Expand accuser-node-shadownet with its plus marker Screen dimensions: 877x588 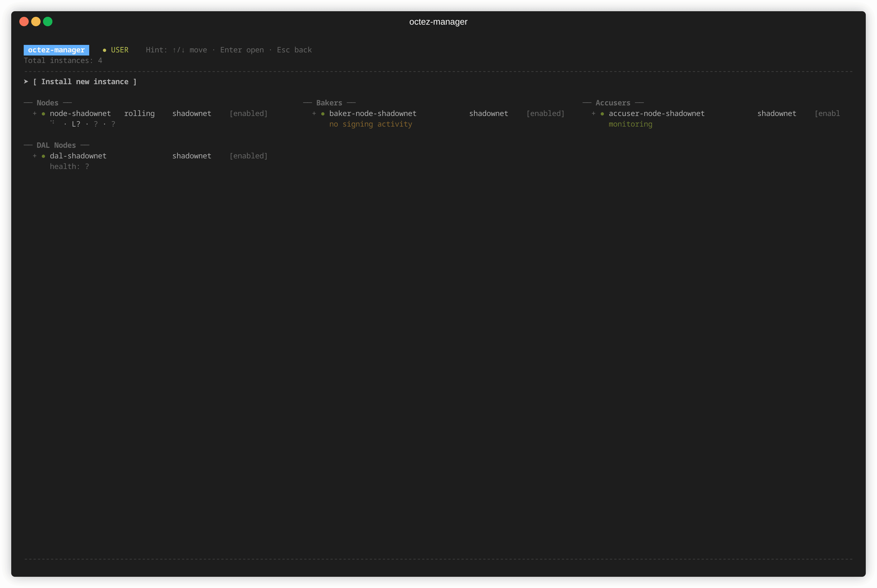coord(594,113)
